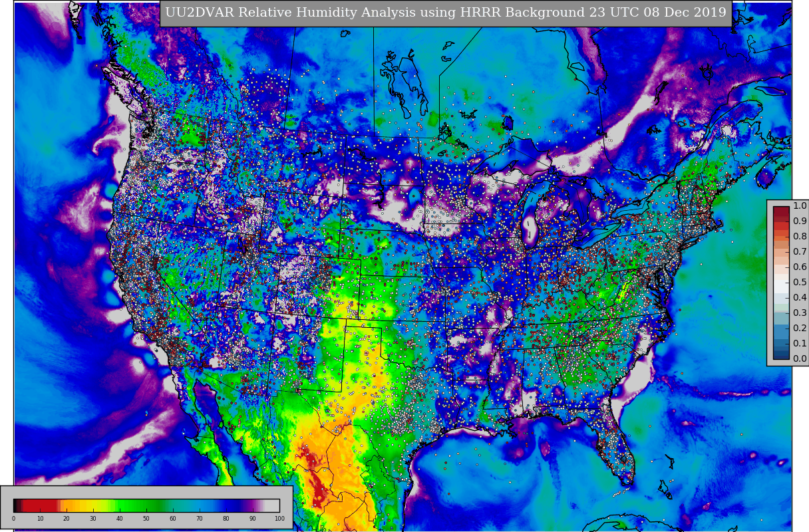Select the 0.1 label on right colorbar
The image size is (809, 532).
[800, 344]
